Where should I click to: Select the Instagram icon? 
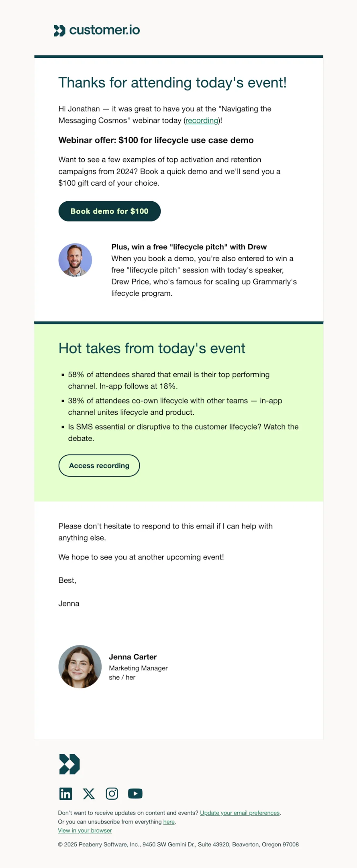coord(112,794)
